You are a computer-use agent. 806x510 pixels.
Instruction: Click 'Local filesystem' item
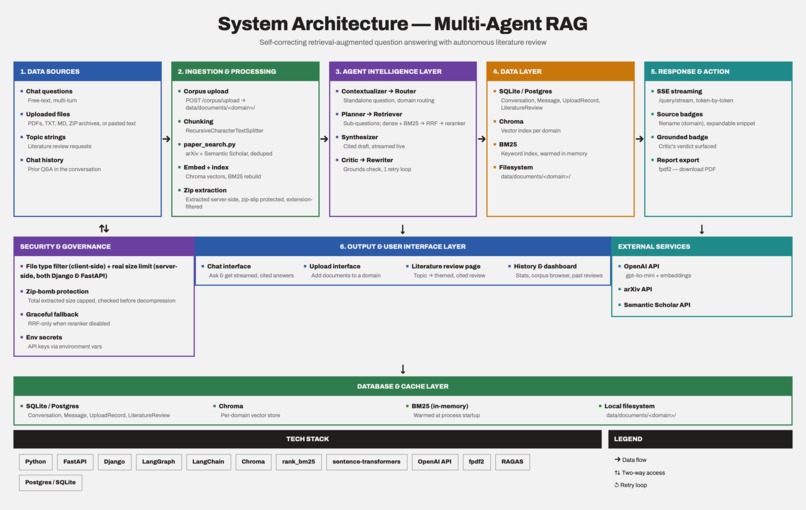[629, 406]
